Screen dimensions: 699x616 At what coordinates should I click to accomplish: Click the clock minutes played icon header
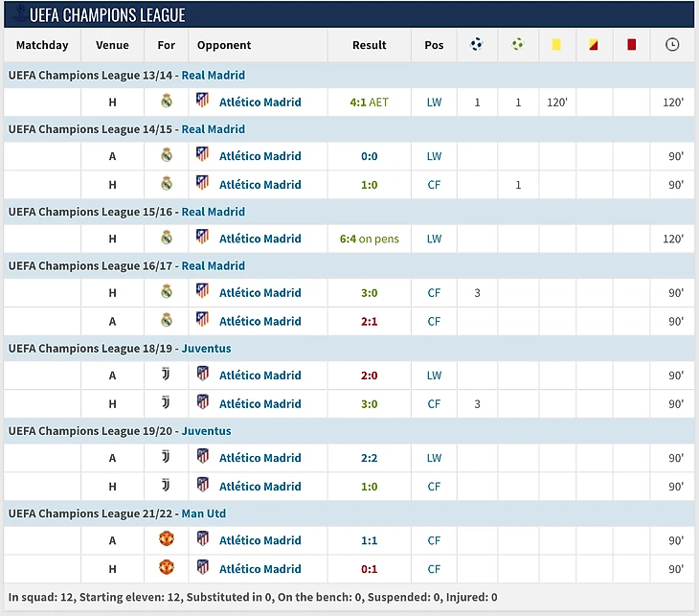point(672,44)
